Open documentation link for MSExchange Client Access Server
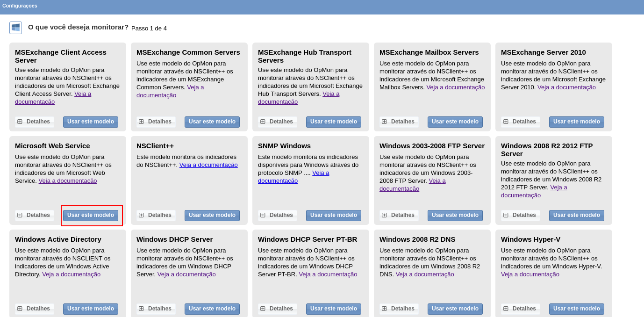644x317 pixels. coord(35,102)
